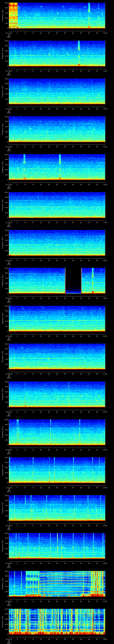Click the 23:20:00 start time label
The height and width of the screenshot is (644, 114).
(x=9, y=374)
